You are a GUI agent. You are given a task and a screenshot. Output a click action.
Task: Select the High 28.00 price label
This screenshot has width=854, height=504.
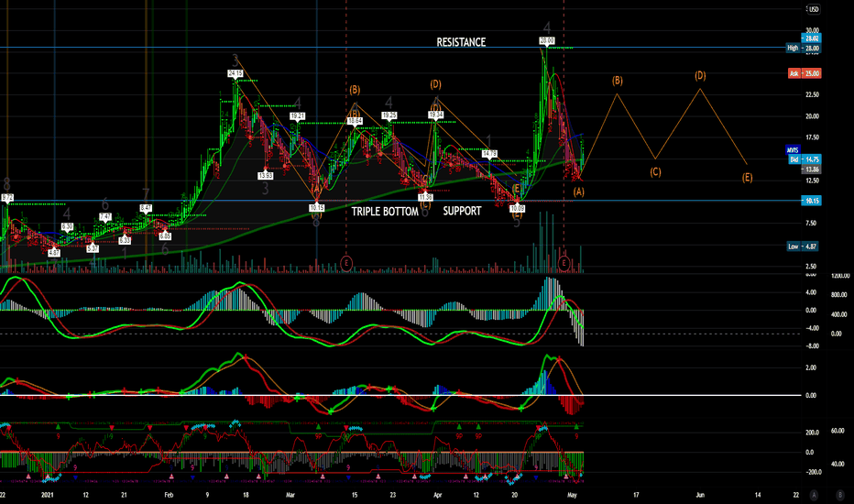(x=804, y=48)
